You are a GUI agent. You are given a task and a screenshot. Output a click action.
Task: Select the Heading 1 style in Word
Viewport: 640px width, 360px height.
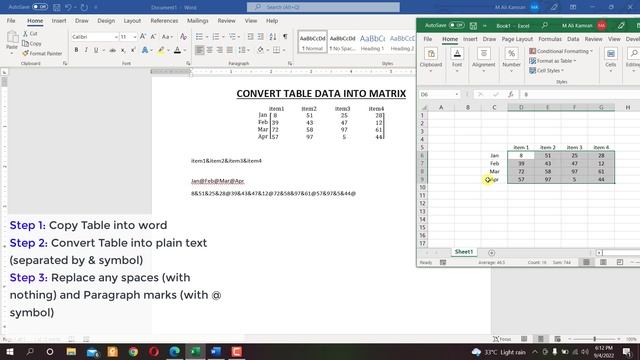point(372,42)
